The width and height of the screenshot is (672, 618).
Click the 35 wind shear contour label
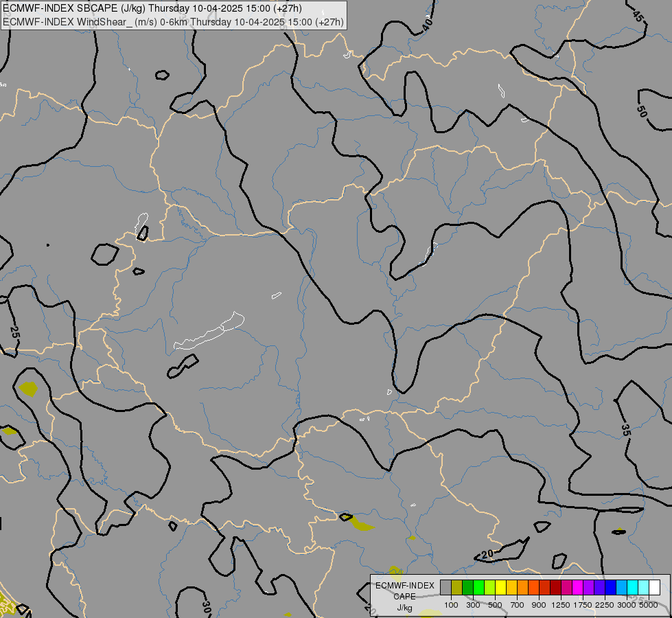pyautogui.click(x=626, y=430)
